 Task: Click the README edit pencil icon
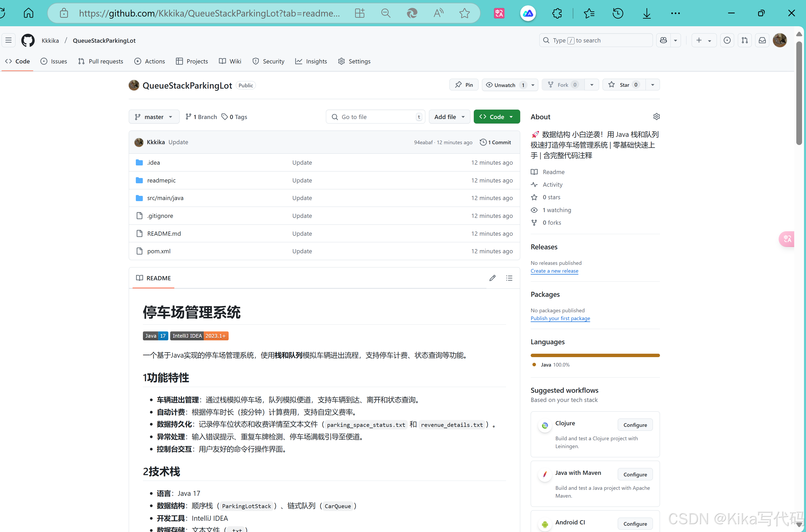point(492,278)
